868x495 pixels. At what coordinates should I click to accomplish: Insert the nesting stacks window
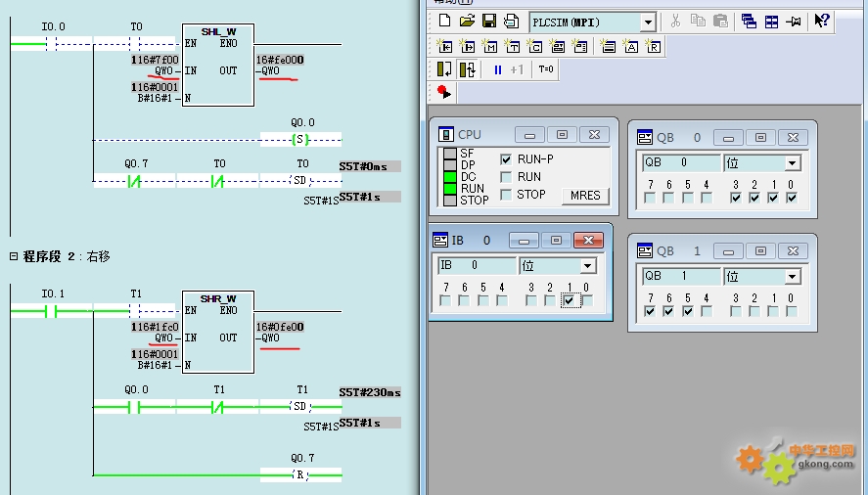(x=608, y=47)
